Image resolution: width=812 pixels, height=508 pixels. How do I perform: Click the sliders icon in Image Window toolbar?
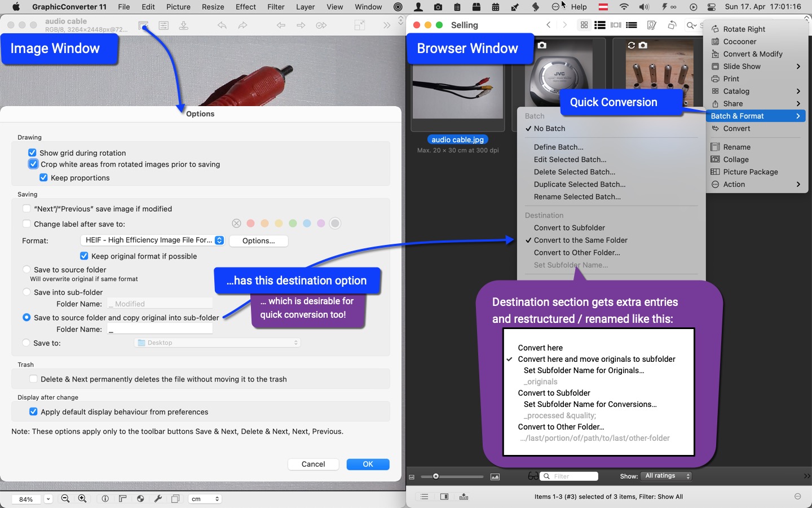164,25
